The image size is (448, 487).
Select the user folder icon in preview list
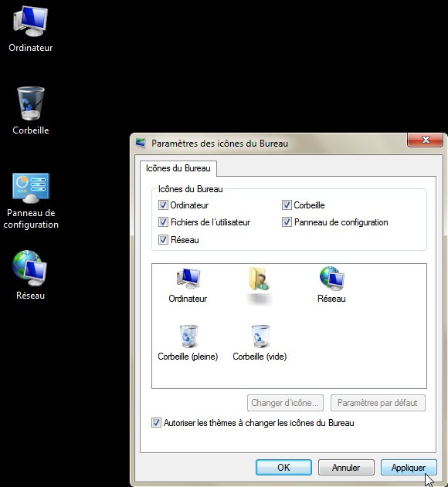pyautogui.click(x=260, y=279)
